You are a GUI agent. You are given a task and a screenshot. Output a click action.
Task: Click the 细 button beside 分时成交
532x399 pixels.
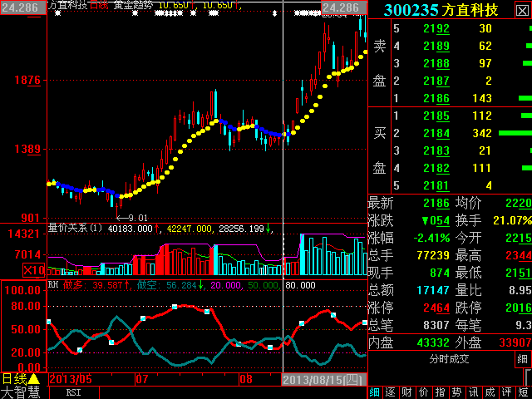pos(523,359)
